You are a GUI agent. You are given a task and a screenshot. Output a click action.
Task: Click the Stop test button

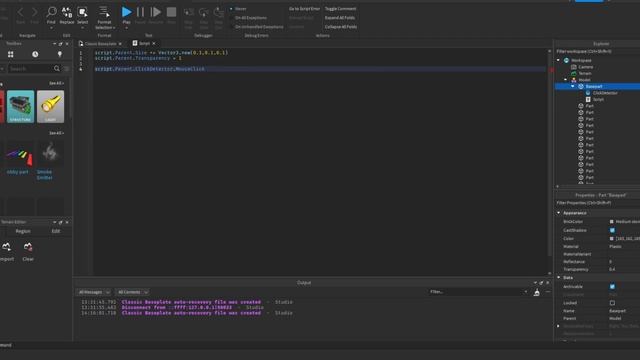(x=171, y=12)
